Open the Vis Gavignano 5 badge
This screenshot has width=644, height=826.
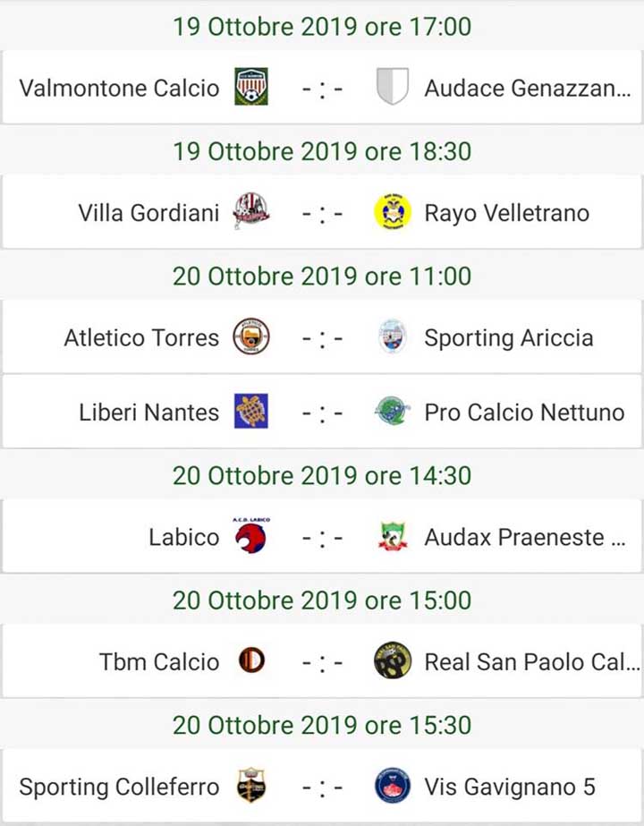coord(393,787)
